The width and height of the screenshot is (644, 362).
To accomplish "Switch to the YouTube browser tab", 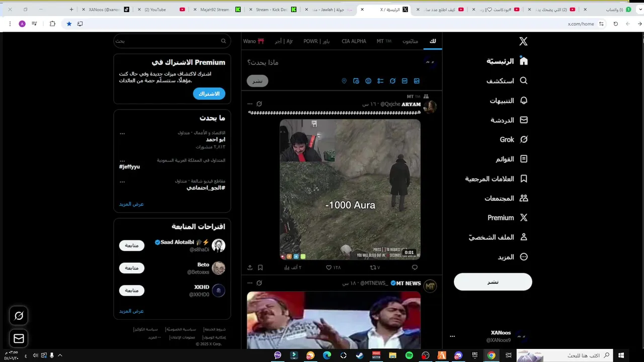I will pos(161,10).
